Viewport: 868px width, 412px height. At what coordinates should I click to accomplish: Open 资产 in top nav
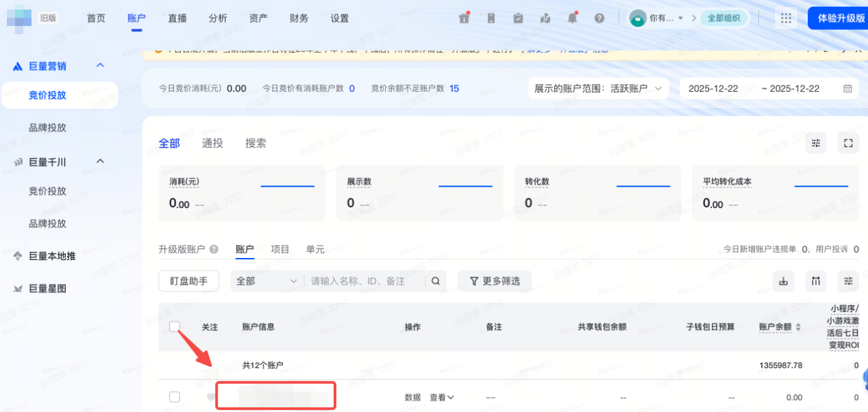[258, 18]
